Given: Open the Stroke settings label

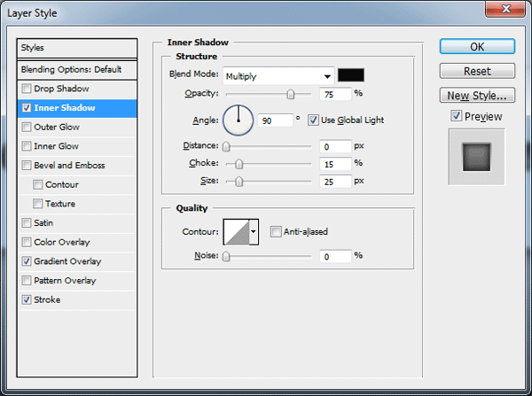Looking at the screenshot, I should tap(47, 299).
